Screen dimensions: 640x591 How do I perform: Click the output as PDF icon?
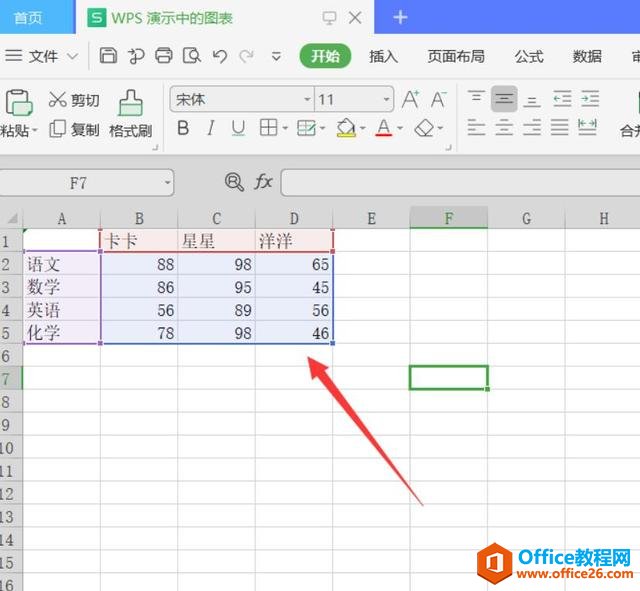tap(136, 56)
